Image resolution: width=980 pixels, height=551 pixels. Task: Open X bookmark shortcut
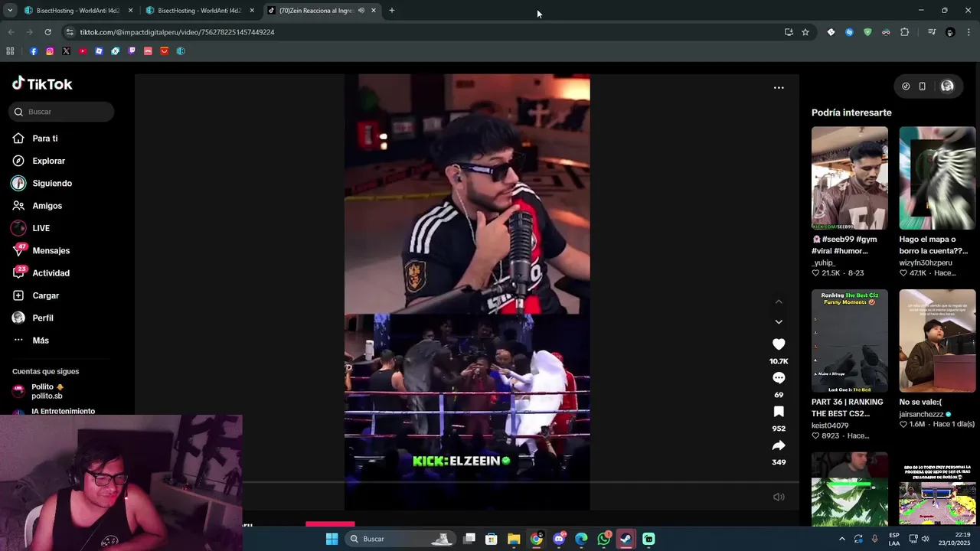(x=67, y=51)
